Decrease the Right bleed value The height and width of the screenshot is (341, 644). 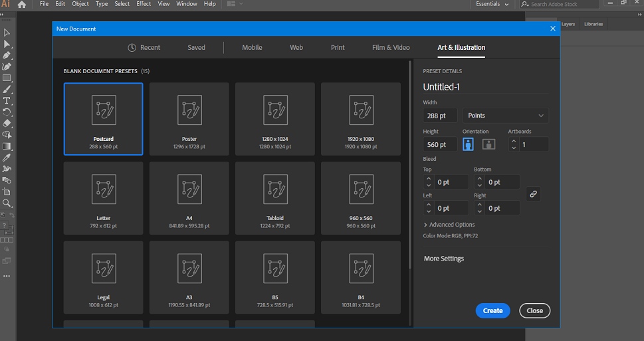(479, 211)
